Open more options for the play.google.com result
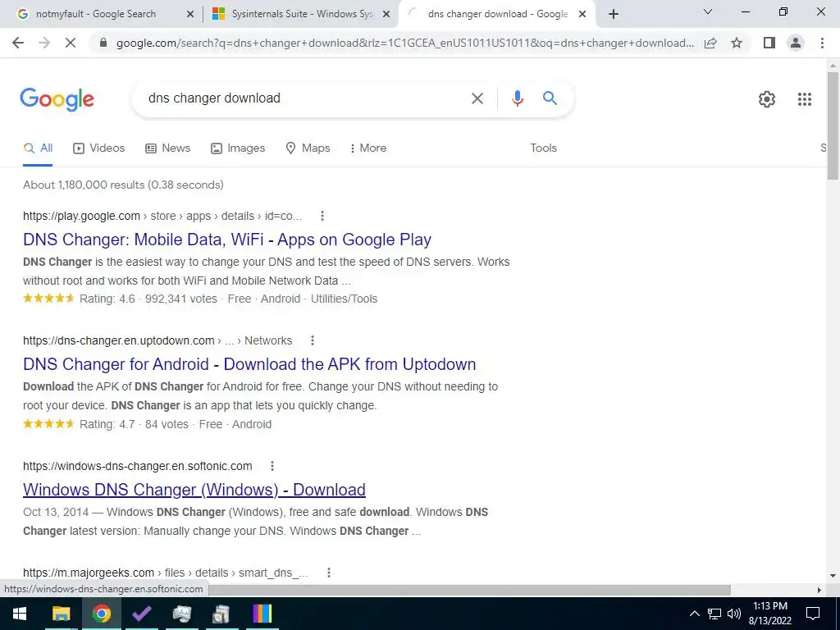Viewport: 840px width, 630px height. tap(322, 216)
